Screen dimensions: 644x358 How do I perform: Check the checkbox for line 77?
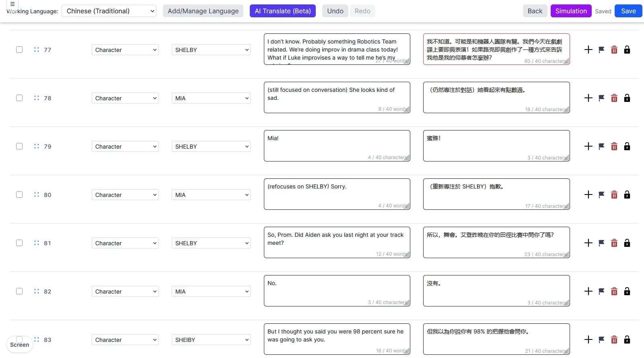(x=19, y=50)
